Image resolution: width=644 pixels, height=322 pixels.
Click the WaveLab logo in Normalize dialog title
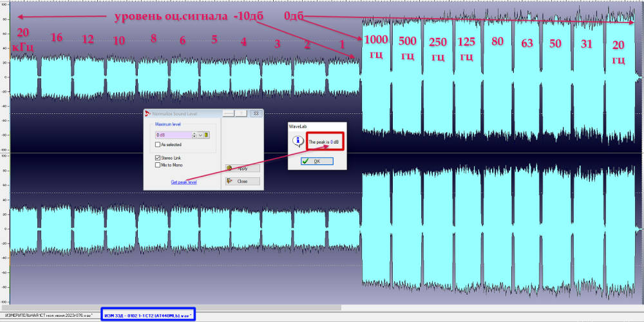click(147, 113)
